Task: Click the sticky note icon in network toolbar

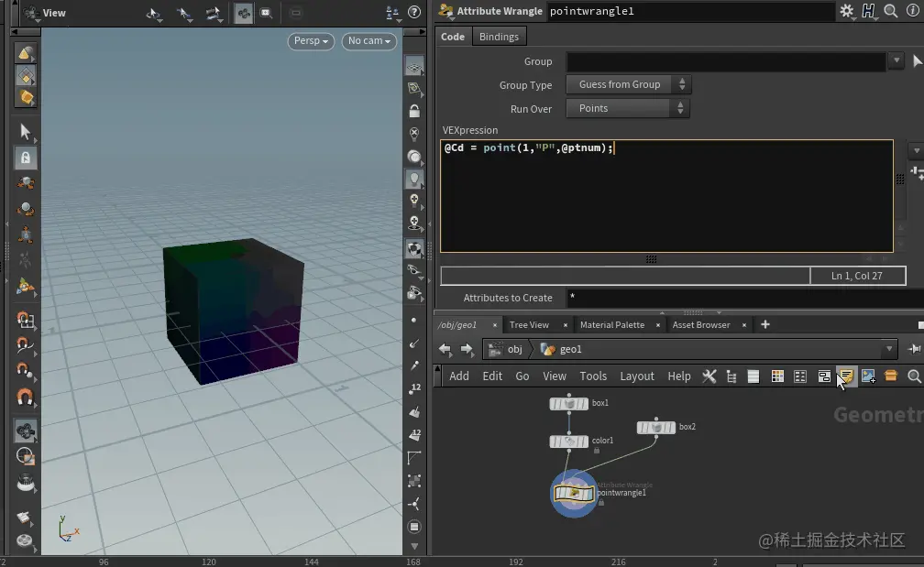Action: [846, 376]
